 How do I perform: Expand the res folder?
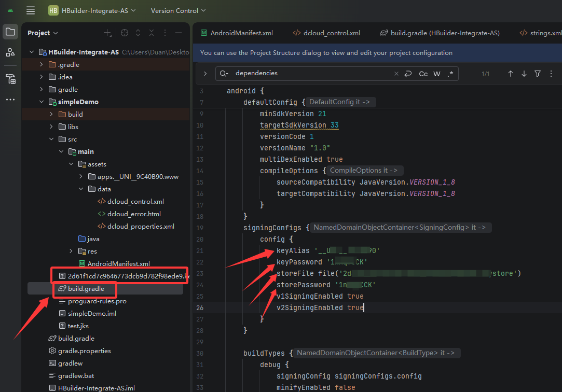click(71, 251)
